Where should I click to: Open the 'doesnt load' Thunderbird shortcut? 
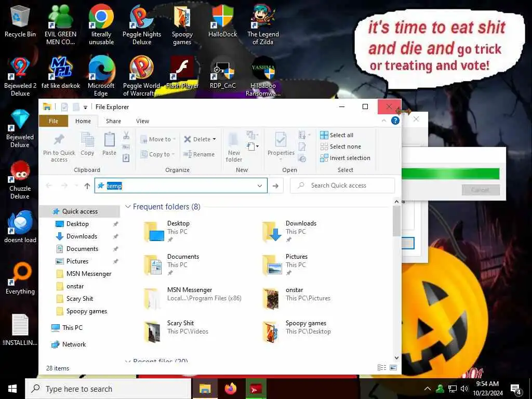point(20,227)
